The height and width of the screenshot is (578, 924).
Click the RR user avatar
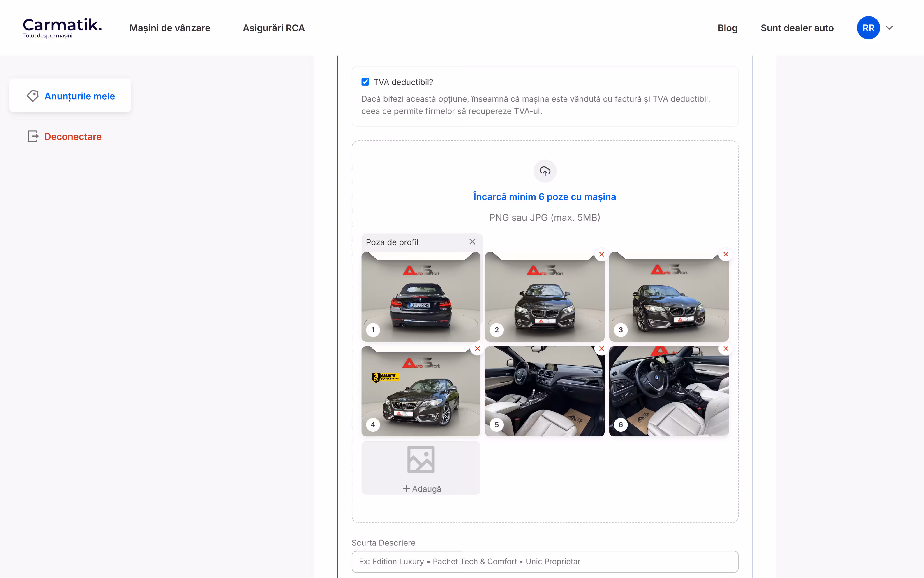point(868,28)
